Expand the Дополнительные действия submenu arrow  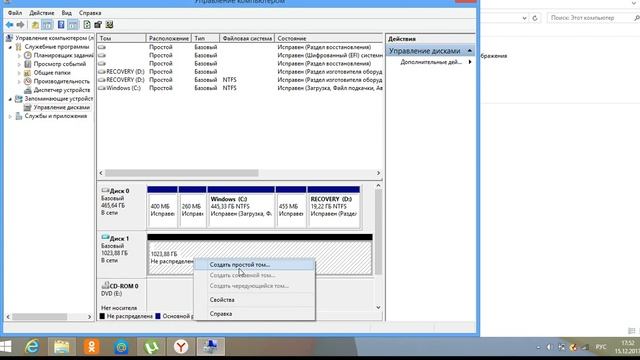470,62
